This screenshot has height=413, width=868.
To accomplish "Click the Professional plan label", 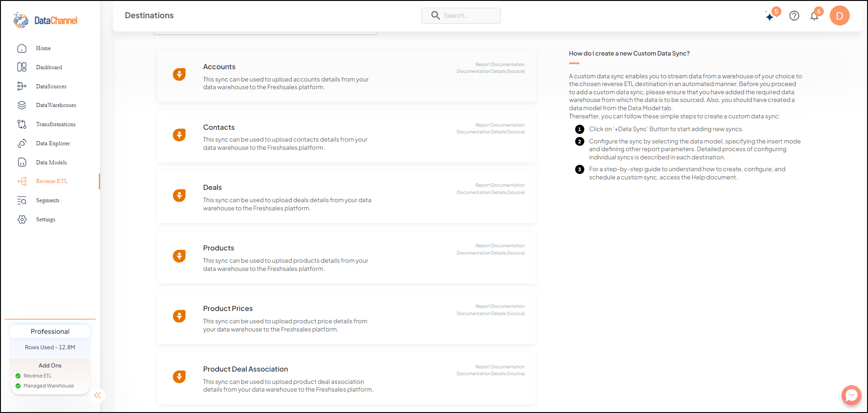I will pyautogui.click(x=50, y=331).
